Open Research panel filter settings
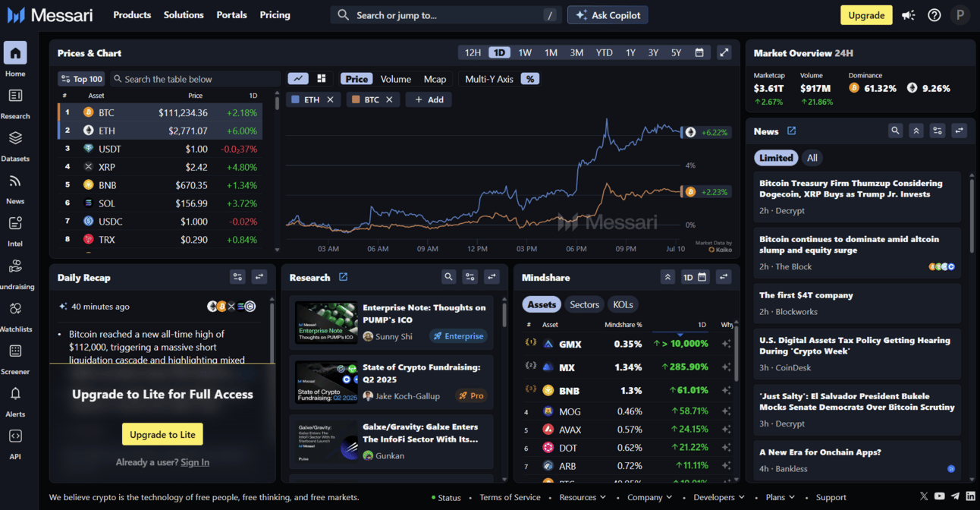Viewport: 980px width, 510px height. pos(470,277)
